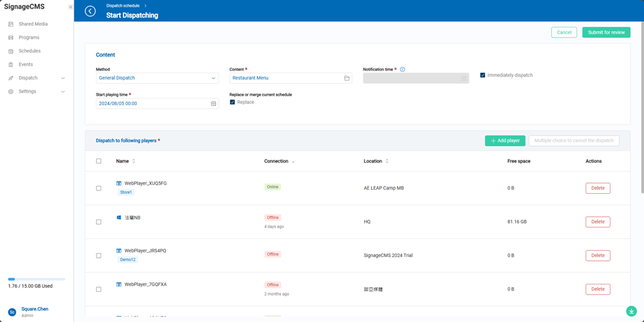The width and height of the screenshot is (644, 322).
Task: Click the Notification time info icon
Action: tap(402, 69)
